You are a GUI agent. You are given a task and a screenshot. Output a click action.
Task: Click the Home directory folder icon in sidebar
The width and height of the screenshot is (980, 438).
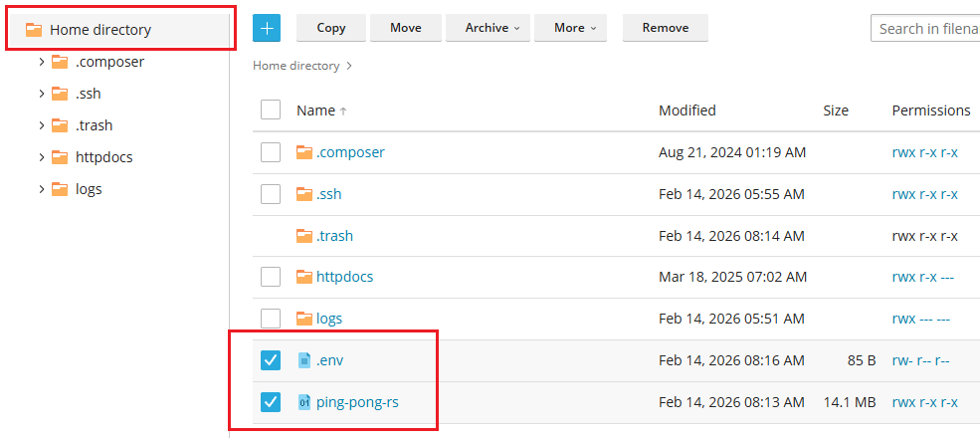point(34,30)
